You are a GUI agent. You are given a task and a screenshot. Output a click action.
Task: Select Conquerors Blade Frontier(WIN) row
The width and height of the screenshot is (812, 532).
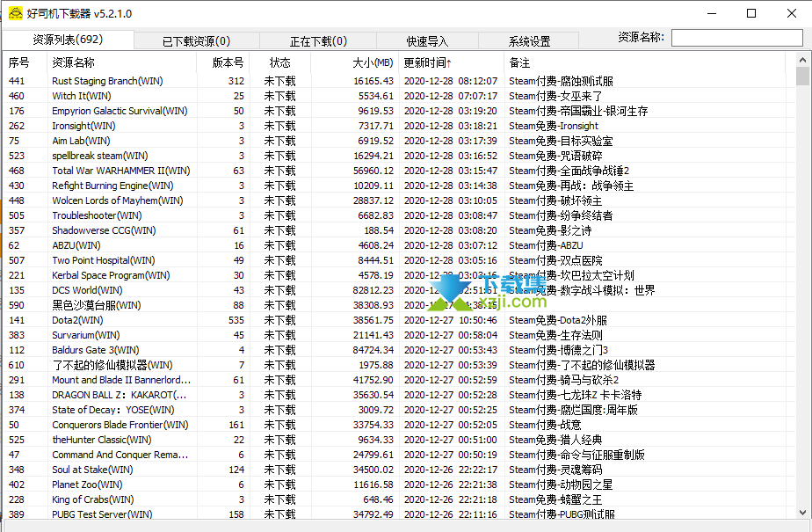pyautogui.click(x=400, y=426)
